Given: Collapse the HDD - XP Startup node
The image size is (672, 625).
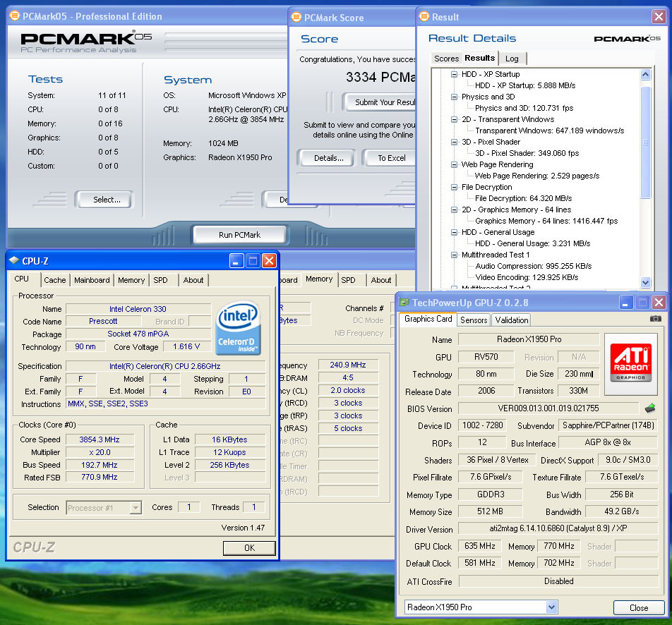Looking at the screenshot, I should coord(454,74).
